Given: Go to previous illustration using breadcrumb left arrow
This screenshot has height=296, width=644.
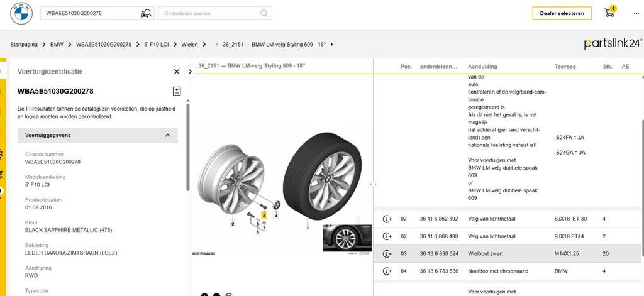Looking at the screenshot, I should pyautogui.click(x=217, y=45).
